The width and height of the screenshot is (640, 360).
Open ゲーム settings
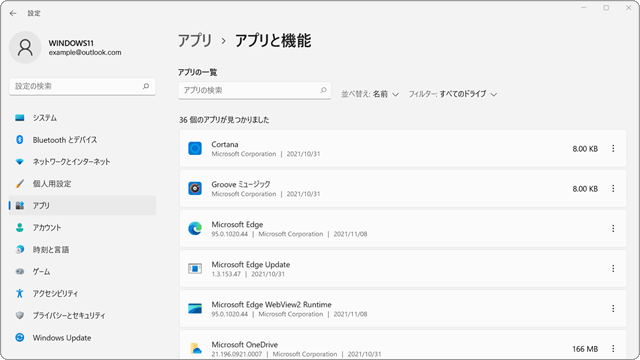coord(82,271)
